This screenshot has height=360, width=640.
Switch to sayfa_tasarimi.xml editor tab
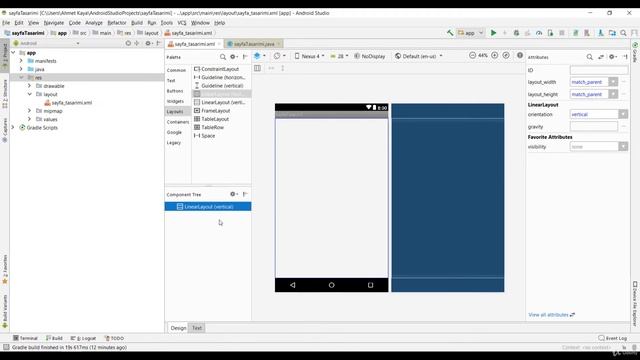[194, 44]
